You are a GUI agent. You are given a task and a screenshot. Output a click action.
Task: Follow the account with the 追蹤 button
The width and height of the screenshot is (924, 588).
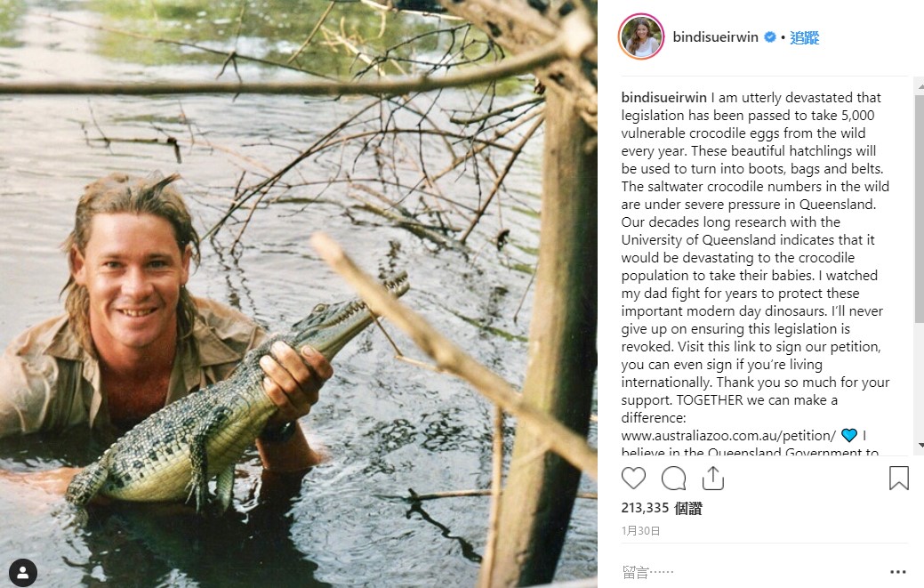point(806,37)
